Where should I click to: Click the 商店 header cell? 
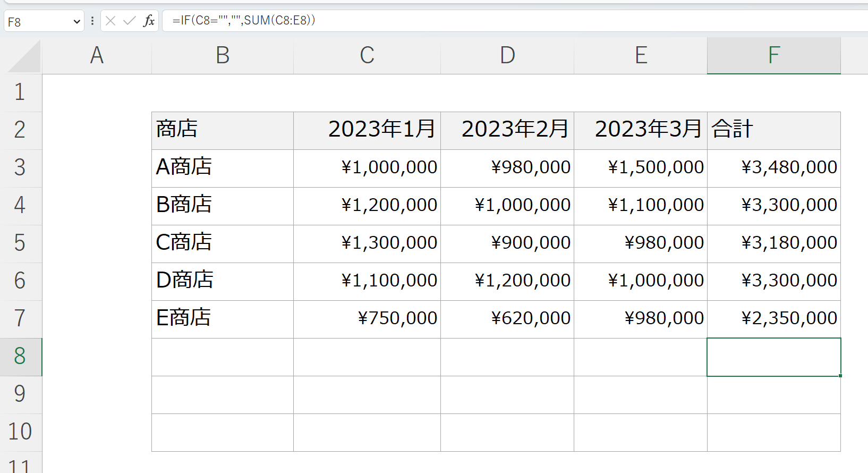pos(222,130)
